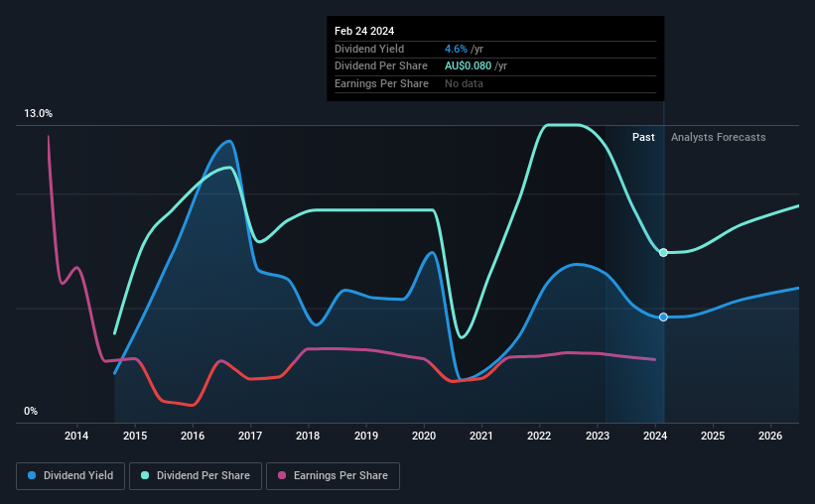Click the 2026 year label on the timeline
The image size is (815, 504).
(770, 436)
